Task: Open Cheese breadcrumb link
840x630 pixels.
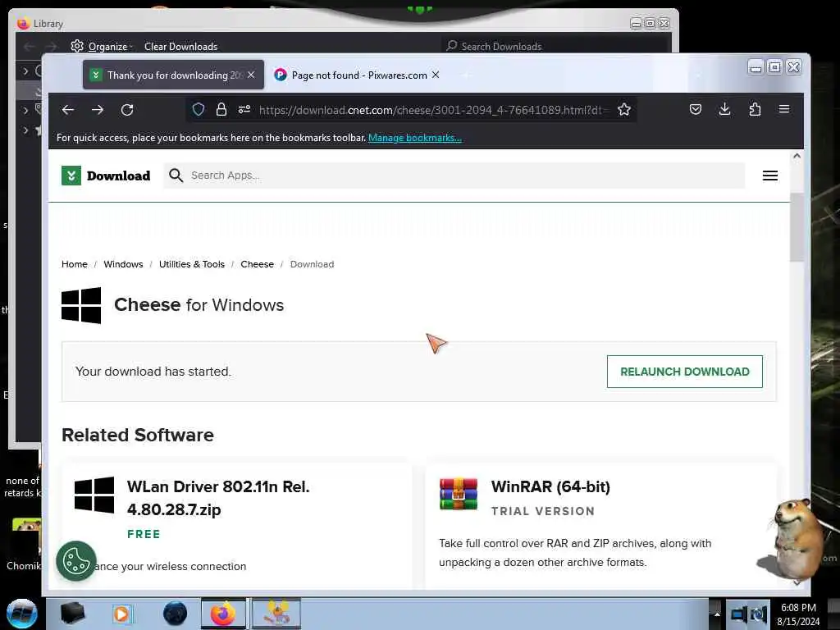Action: pyautogui.click(x=257, y=264)
